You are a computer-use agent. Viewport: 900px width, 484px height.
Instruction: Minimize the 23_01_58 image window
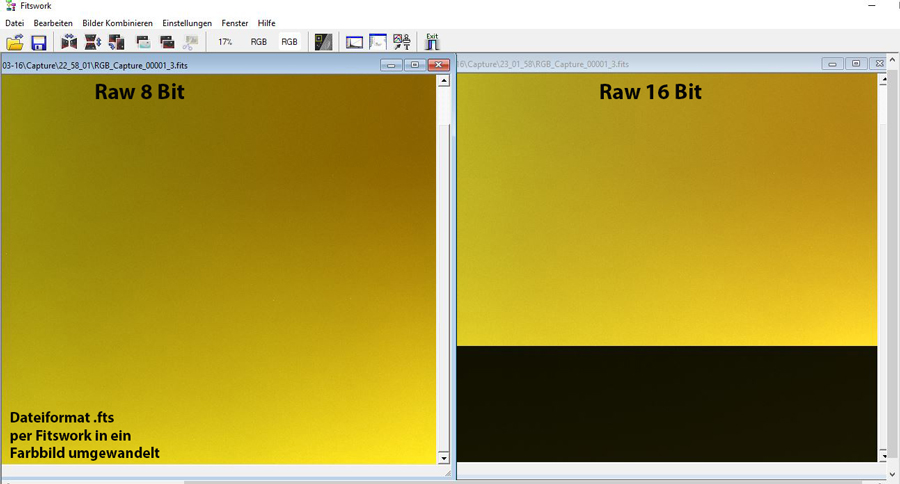coord(832,64)
